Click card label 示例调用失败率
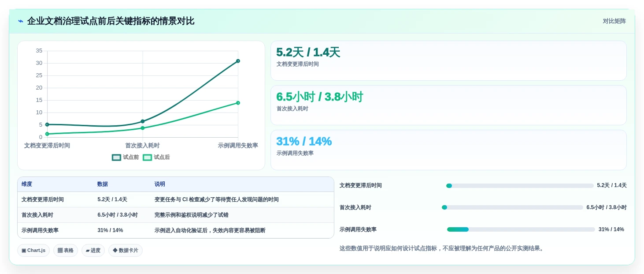 295,154
